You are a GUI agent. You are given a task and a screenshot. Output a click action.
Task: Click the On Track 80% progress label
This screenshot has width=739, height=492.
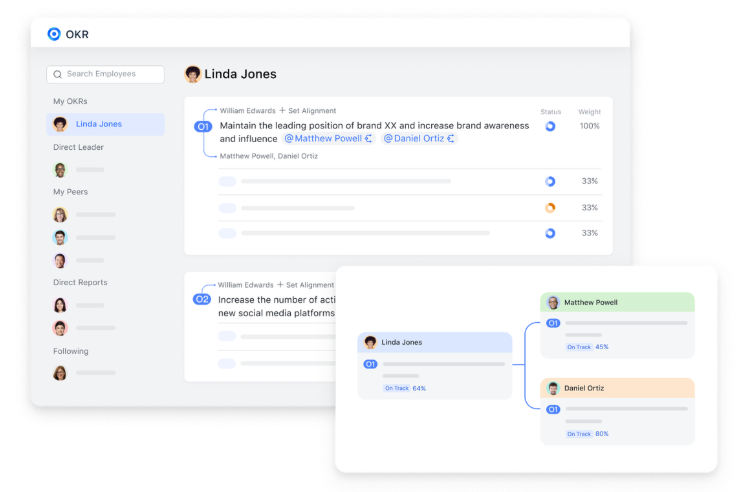(x=588, y=434)
